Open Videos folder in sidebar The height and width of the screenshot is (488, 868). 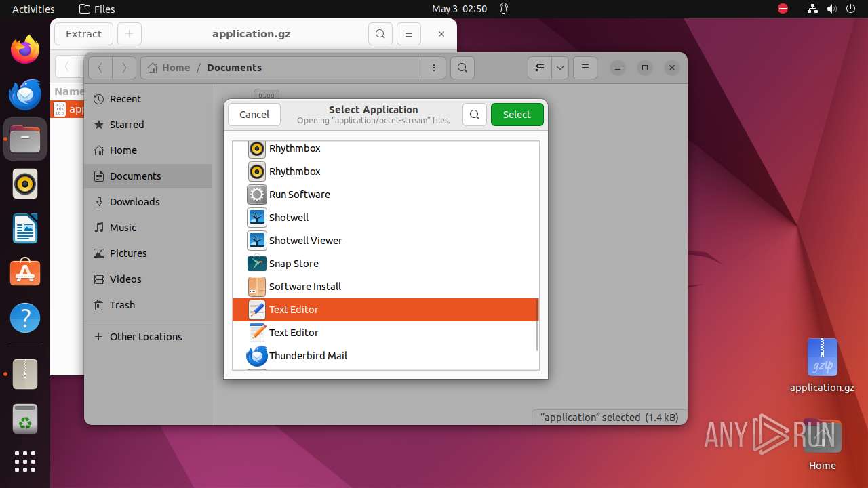click(148, 279)
